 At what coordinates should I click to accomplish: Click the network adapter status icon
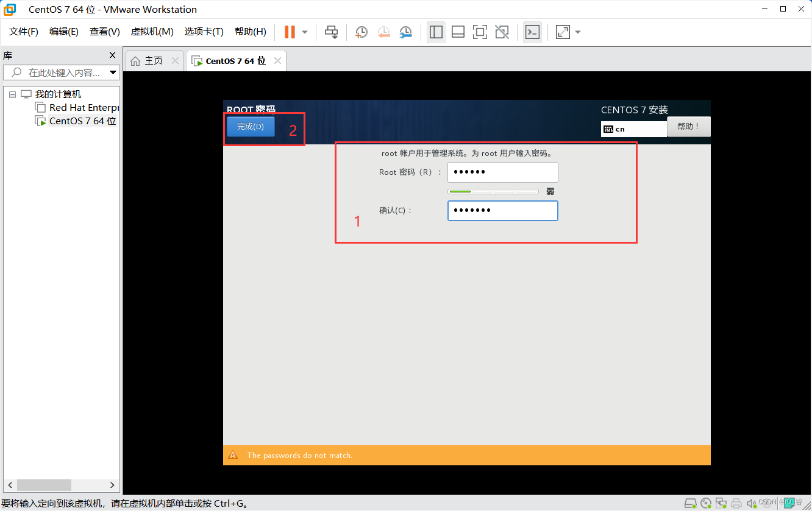(x=721, y=503)
